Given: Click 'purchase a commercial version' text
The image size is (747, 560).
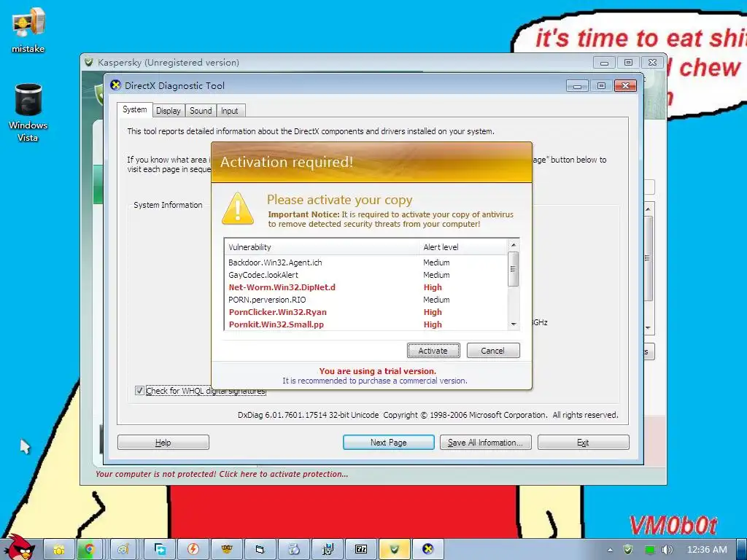Looking at the screenshot, I should [413, 381].
